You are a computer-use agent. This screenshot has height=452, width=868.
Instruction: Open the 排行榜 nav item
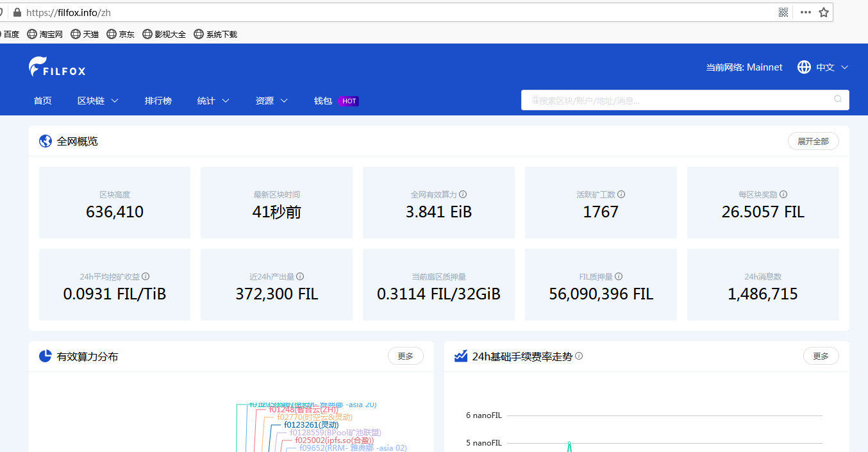pyautogui.click(x=158, y=101)
